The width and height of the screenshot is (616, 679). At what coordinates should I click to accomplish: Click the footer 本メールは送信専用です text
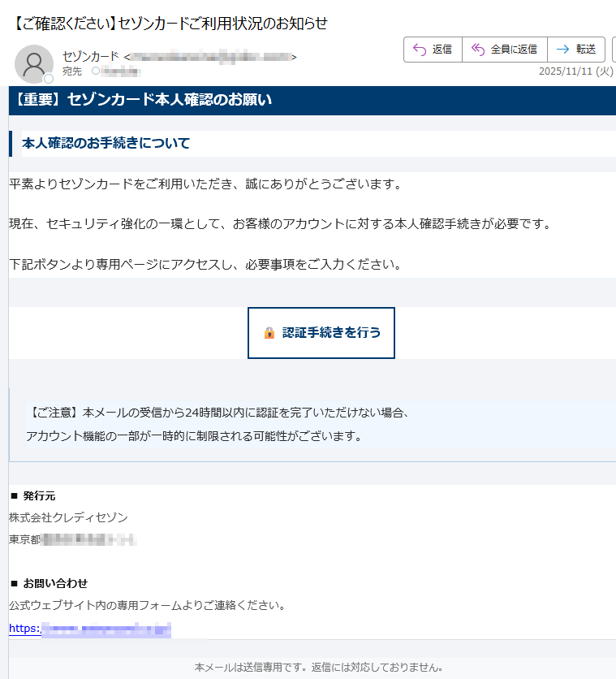[319, 668]
